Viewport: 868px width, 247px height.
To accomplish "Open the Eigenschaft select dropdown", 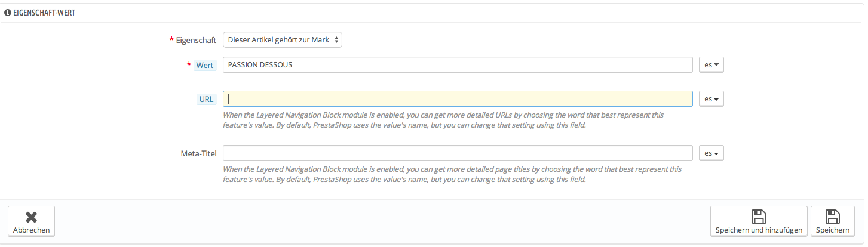I will coord(282,40).
